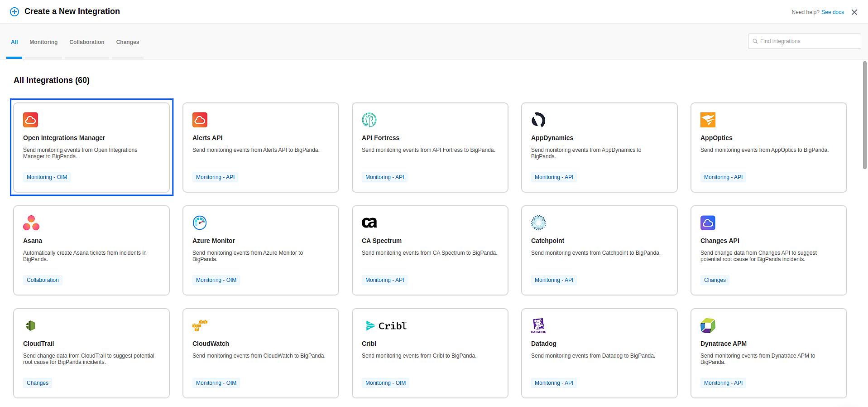Click the Need help? text
Screen dimensions: 868x407
[805, 12]
